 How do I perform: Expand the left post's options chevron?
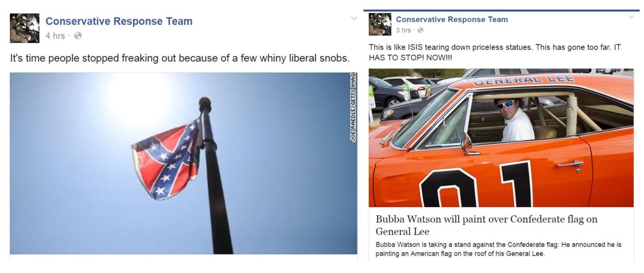354,18
